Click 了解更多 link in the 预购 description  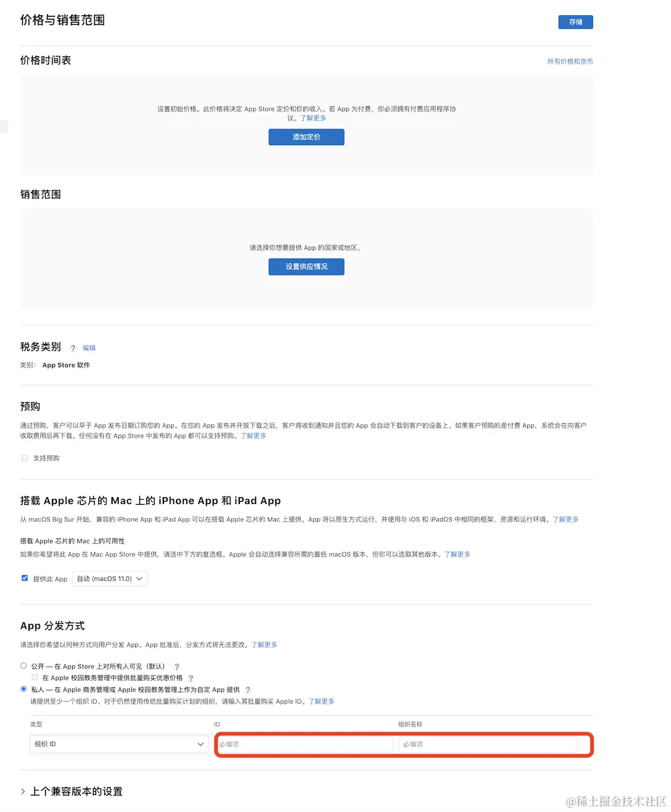pyautogui.click(x=253, y=436)
